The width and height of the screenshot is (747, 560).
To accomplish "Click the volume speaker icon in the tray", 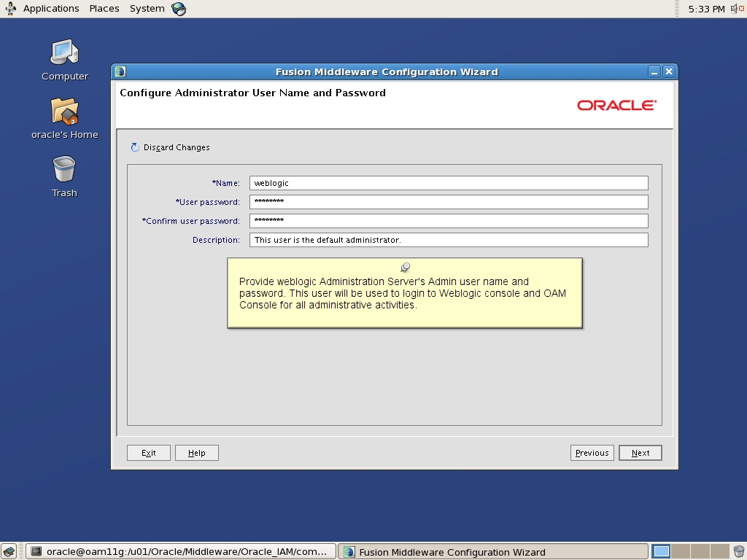I will 735,8.
